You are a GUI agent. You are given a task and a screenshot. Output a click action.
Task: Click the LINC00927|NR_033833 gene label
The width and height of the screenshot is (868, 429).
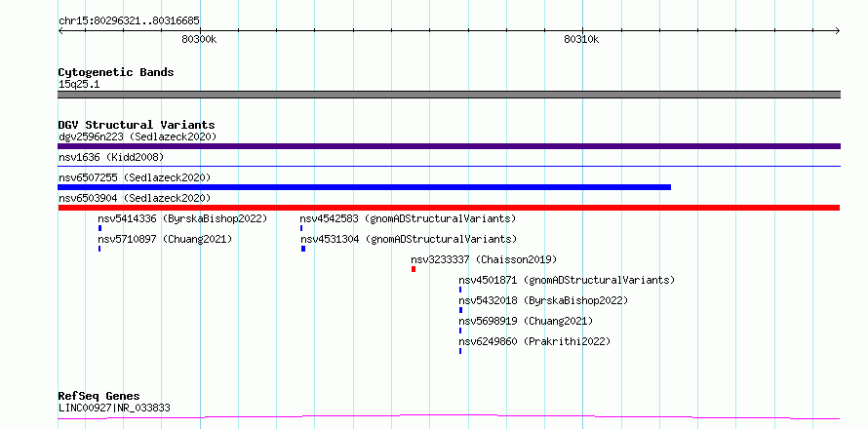click(114, 409)
